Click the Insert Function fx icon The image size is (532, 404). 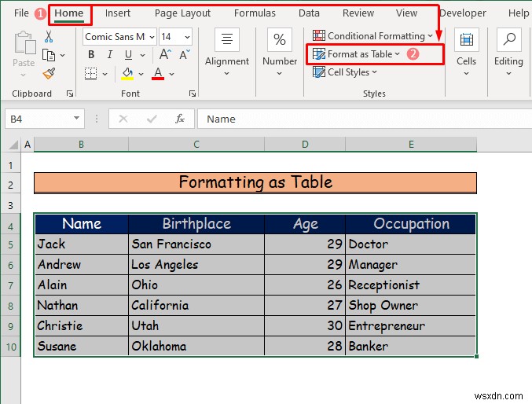pos(180,119)
